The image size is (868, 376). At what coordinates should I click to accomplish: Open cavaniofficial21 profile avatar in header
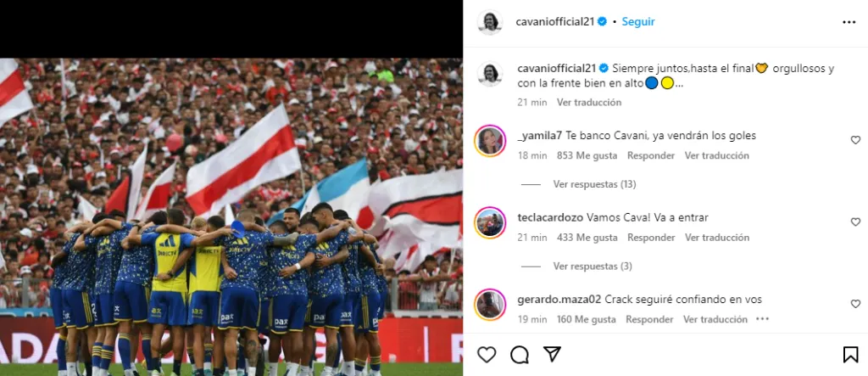tap(490, 22)
